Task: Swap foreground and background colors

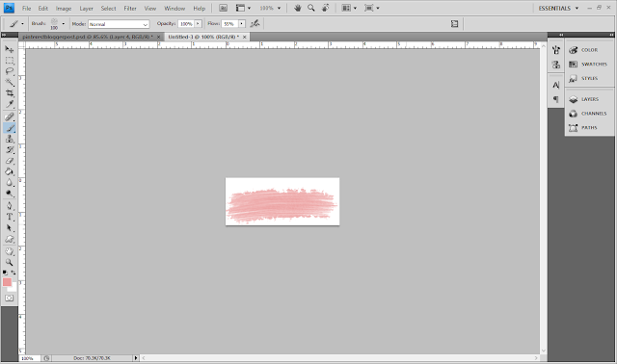Action: click(13, 273)
